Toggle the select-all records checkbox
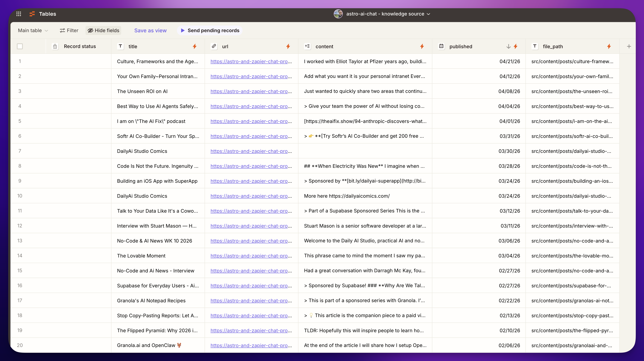Image resolution: width=644 pixels, height=361 pixels. 20,47
